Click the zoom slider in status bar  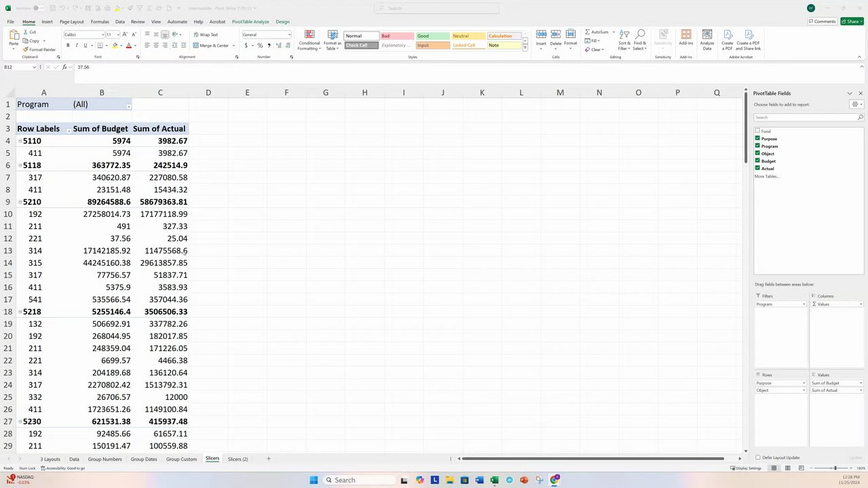834,468
